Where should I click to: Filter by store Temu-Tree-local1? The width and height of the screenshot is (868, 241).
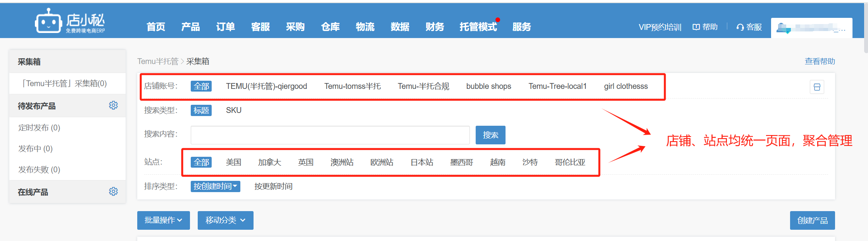tap(557, 86)
